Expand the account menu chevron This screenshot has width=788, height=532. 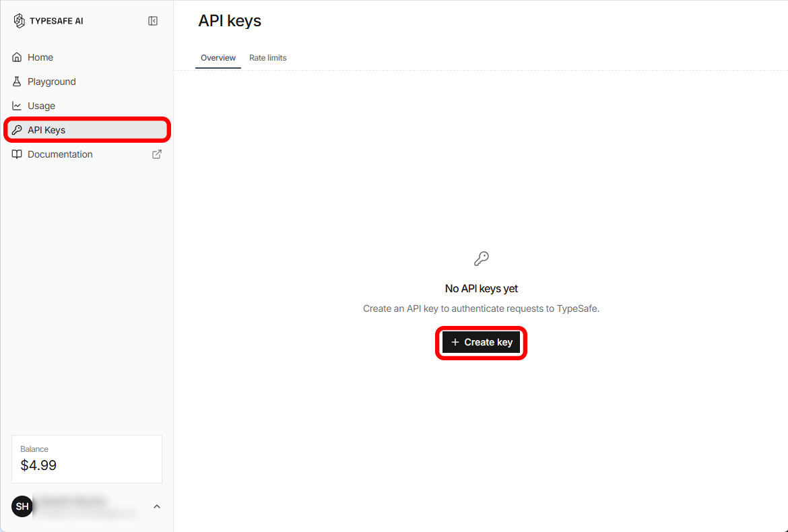(157, 506)
